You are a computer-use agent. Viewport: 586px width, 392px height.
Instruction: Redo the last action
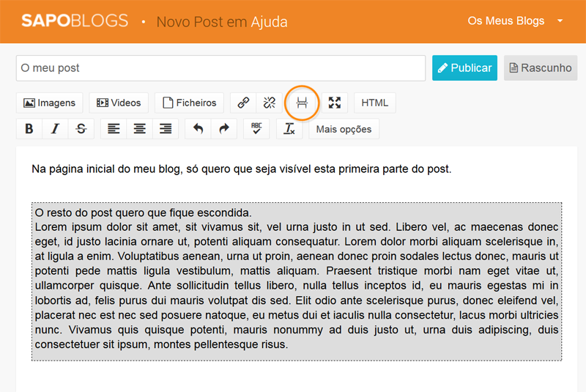[x=224, y=129]
